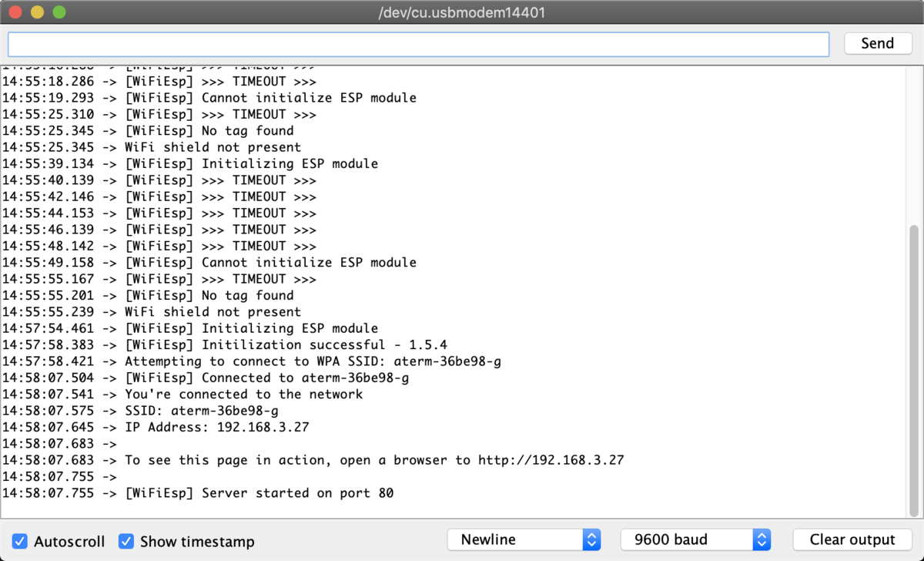Click 'WiFi shield not present' at 14:55:25.345
The width and height of the screenshot is (924, 561).
[x=152, y=147]
